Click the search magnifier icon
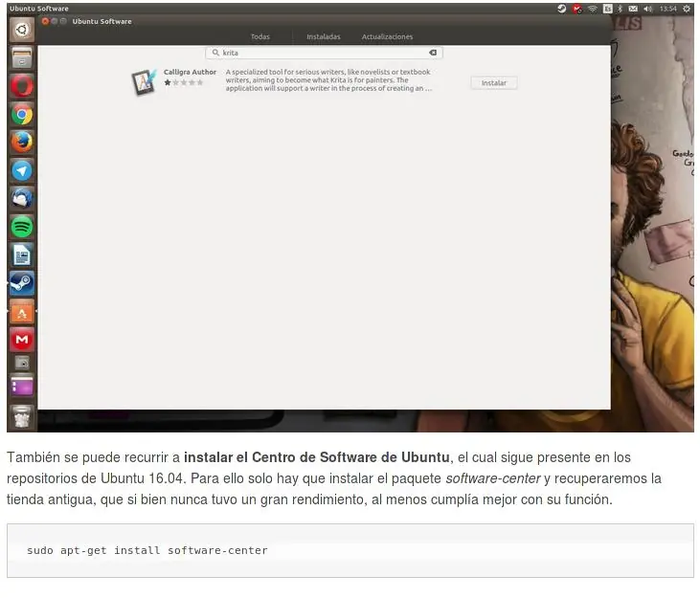700x598 pixels. click(215, 53)
